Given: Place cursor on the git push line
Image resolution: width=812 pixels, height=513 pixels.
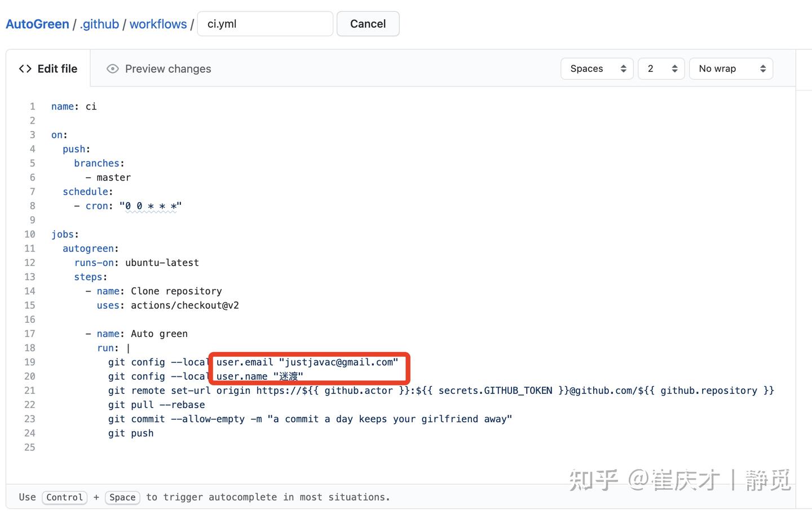Looking at the screenshot, I should pos(131,433).
